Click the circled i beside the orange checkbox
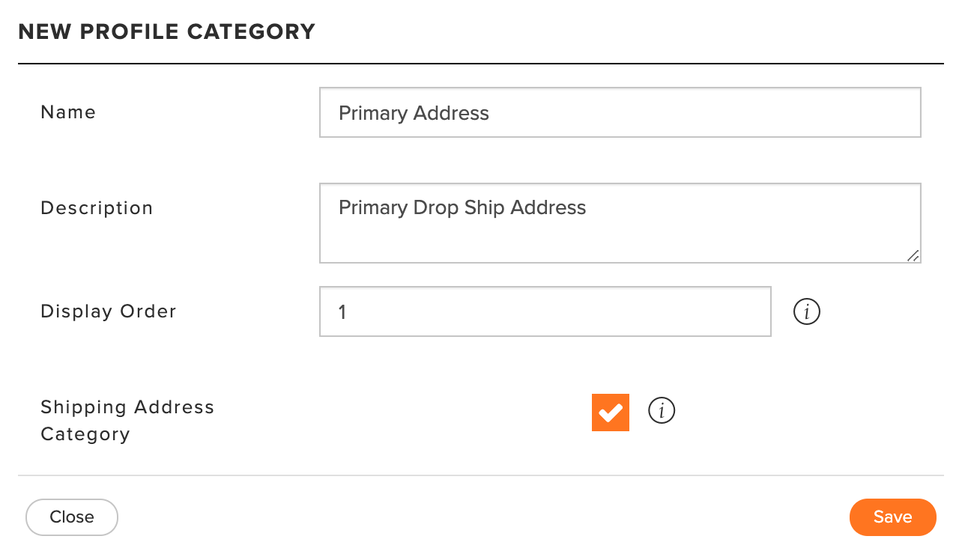 coord(662,411)
